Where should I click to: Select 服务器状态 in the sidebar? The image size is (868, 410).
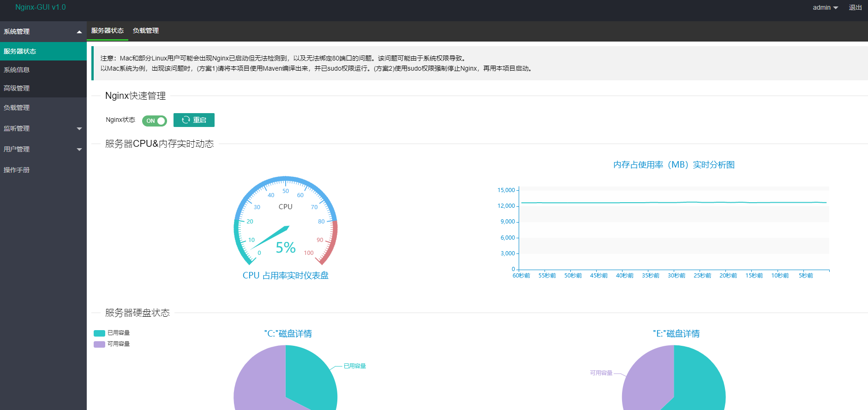[x=43, y=51]
